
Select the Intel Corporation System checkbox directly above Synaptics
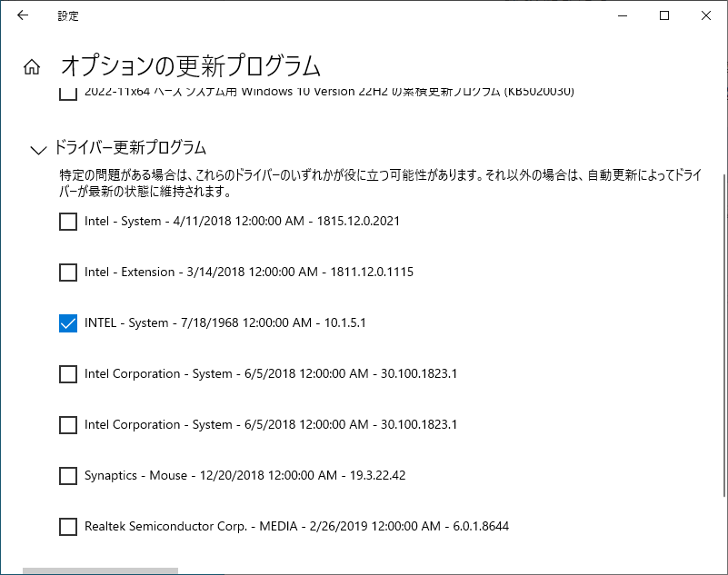(68, 425)
